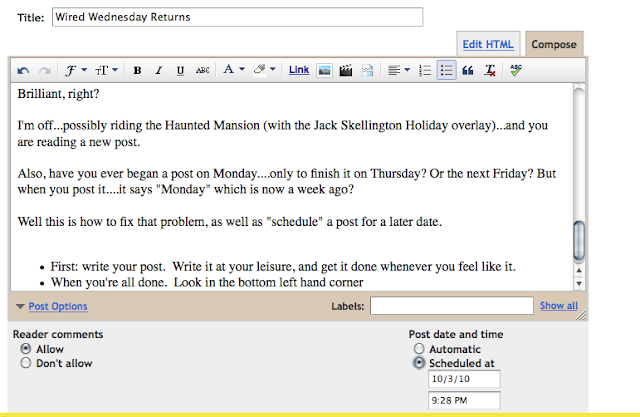Apply strikethrough formatting
The image size is (640, 417).
(202, 71)
